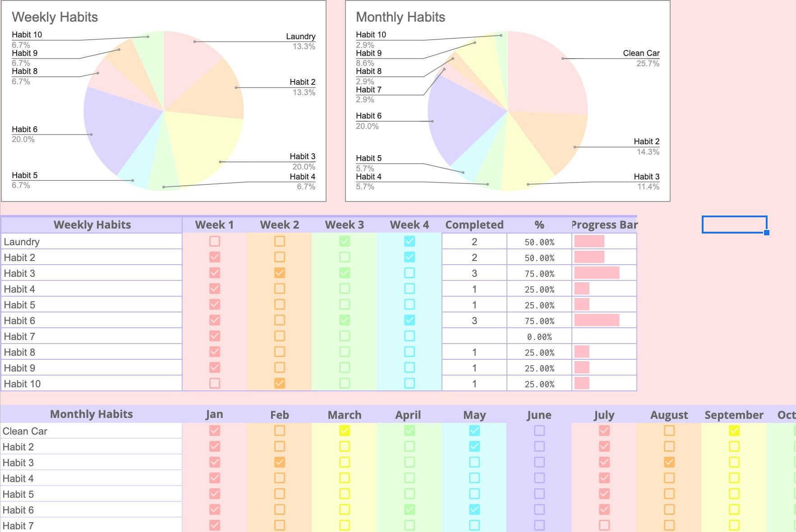Select the Week 1 column header

[x=214, y=225]
